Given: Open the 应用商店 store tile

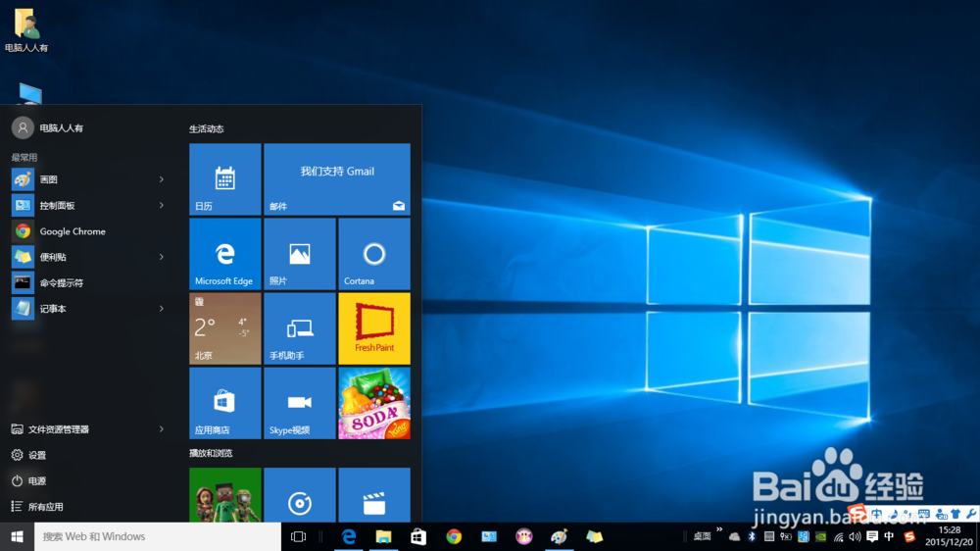Looking at the screenshot, I should (225, 403).
